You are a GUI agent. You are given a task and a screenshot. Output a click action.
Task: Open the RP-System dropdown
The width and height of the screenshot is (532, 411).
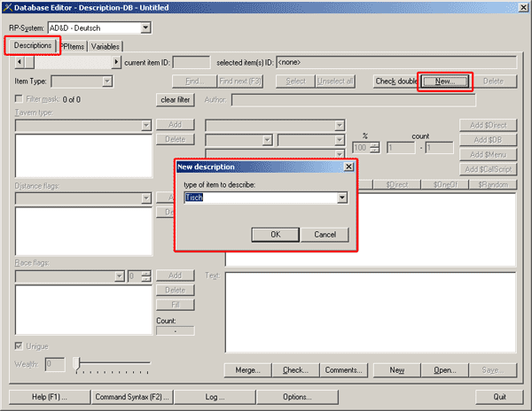145,27
